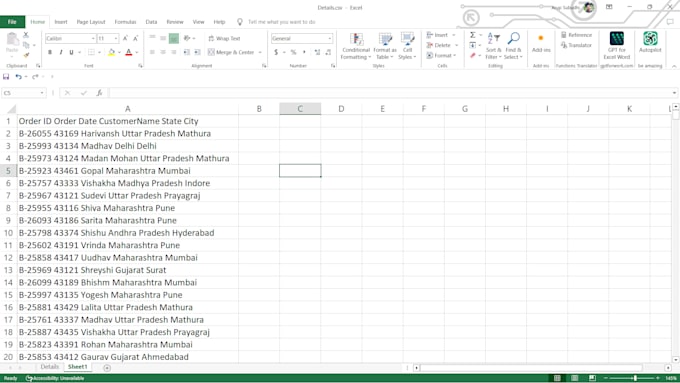Toggle Italic formatting
Viewport: 680px width, 383px height.
click(x=61, y=52)
